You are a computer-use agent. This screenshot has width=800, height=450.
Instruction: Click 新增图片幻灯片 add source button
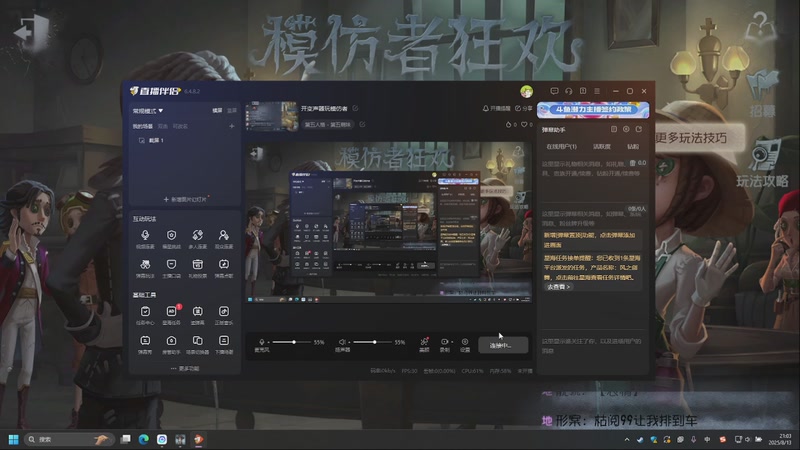185,199
